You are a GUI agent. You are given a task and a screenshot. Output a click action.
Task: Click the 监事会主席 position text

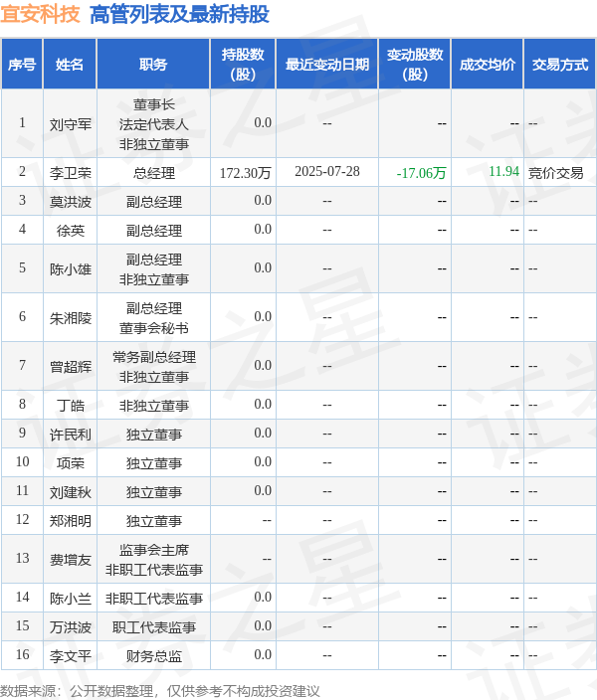[x=153, y=550]
